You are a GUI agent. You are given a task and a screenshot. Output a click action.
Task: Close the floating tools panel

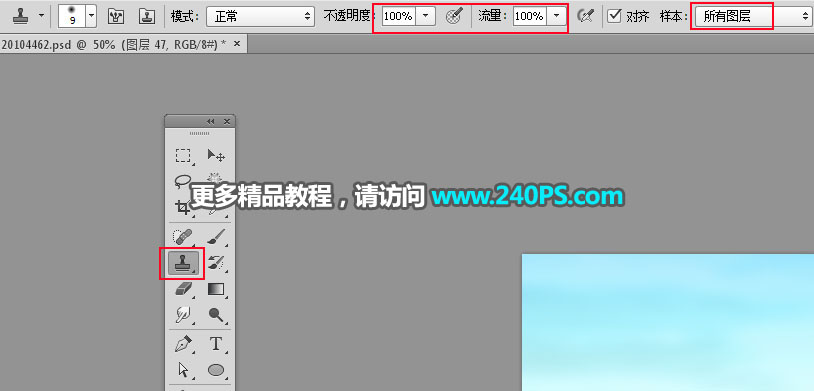227,121
